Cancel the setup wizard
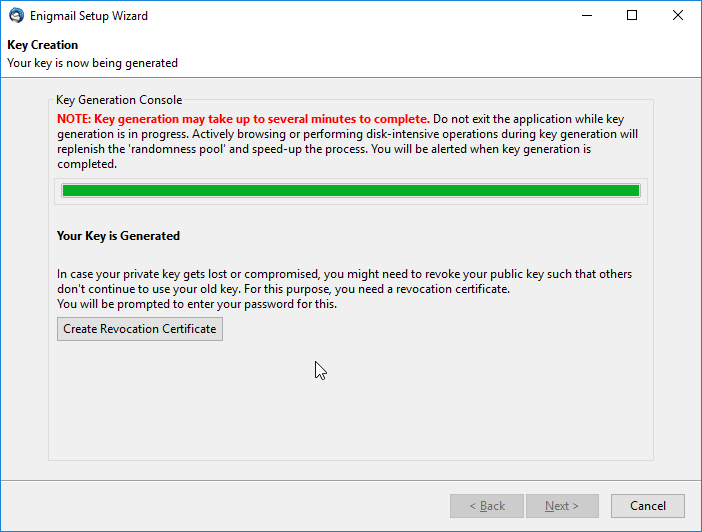 pos(648,506)
